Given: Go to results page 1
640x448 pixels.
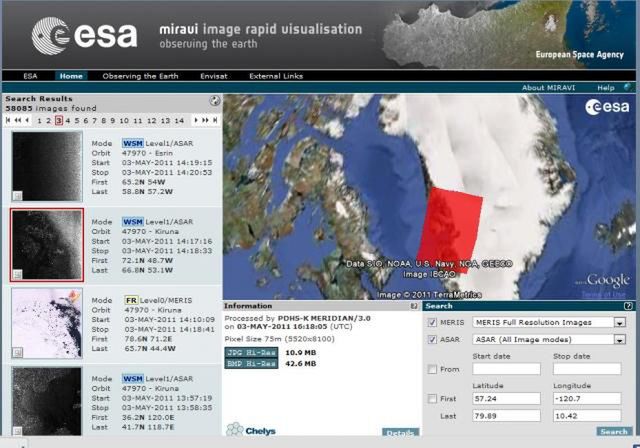Looking at the screenshot, I should click(40, 120).
